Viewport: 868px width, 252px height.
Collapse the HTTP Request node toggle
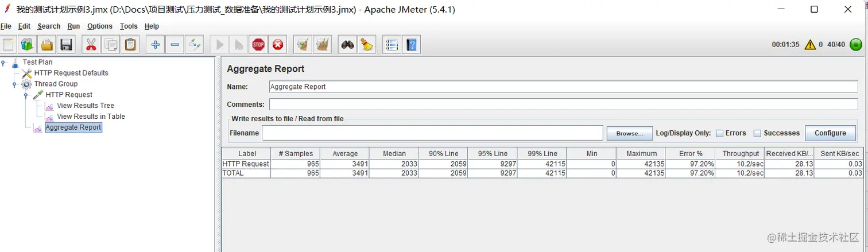click(26, 95)
